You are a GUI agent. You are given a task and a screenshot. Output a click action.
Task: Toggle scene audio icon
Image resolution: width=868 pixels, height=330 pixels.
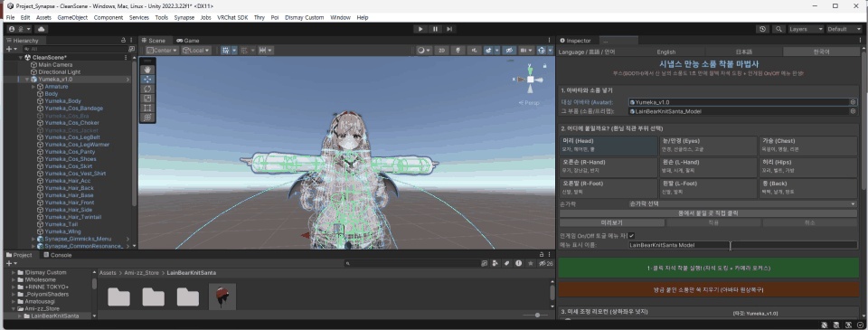point(474,50)
